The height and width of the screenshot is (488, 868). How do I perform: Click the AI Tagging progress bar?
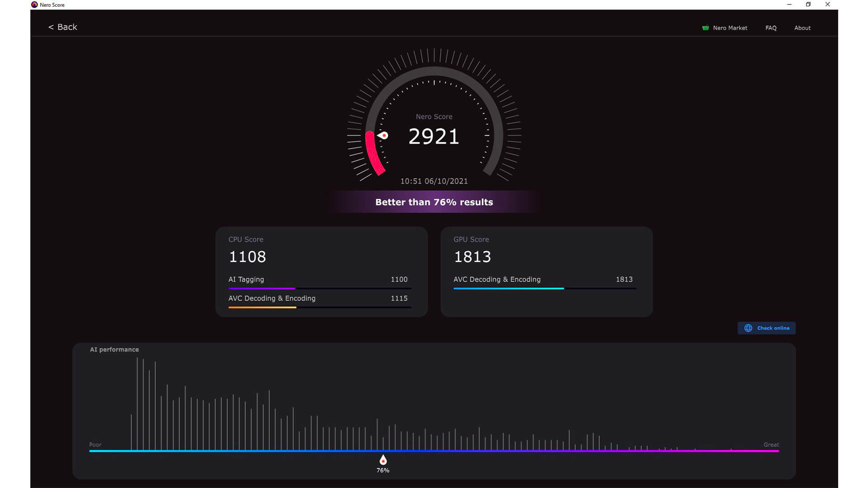(319, 288)
